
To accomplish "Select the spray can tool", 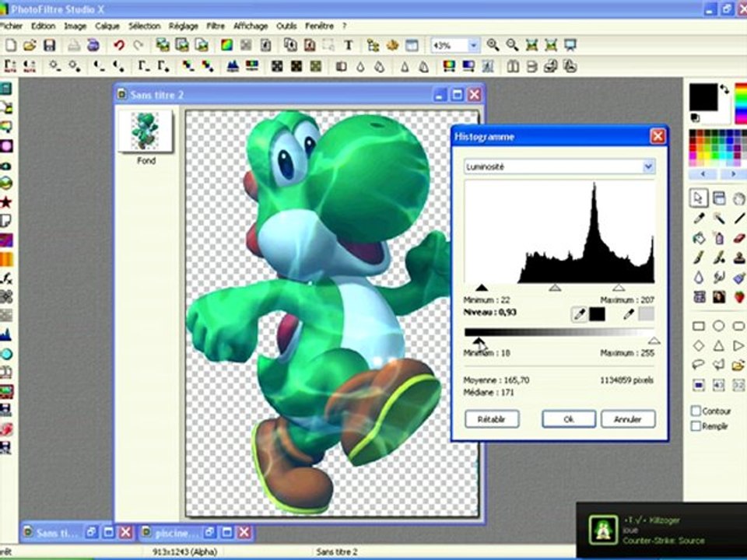I will 719,237.
